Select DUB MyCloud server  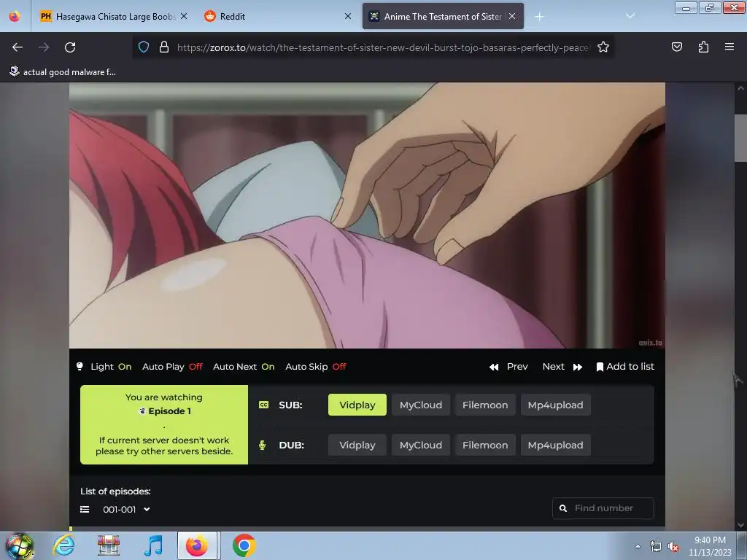click(x=421, y=445)
